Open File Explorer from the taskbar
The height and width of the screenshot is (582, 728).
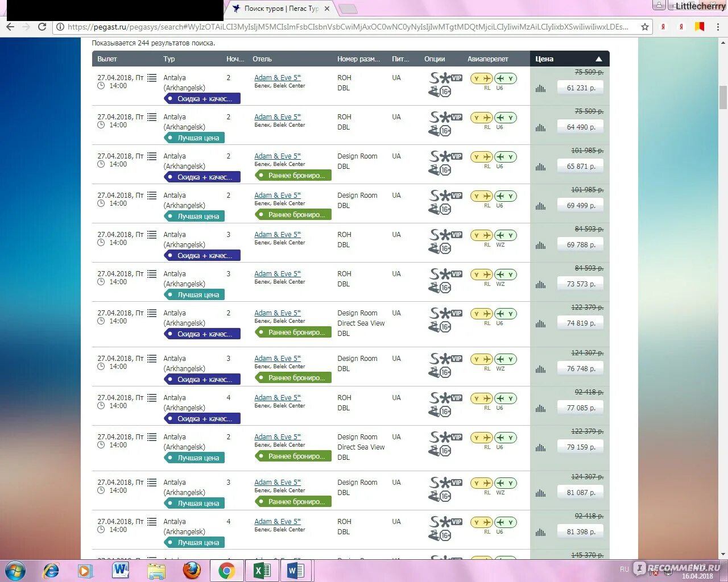156,571
